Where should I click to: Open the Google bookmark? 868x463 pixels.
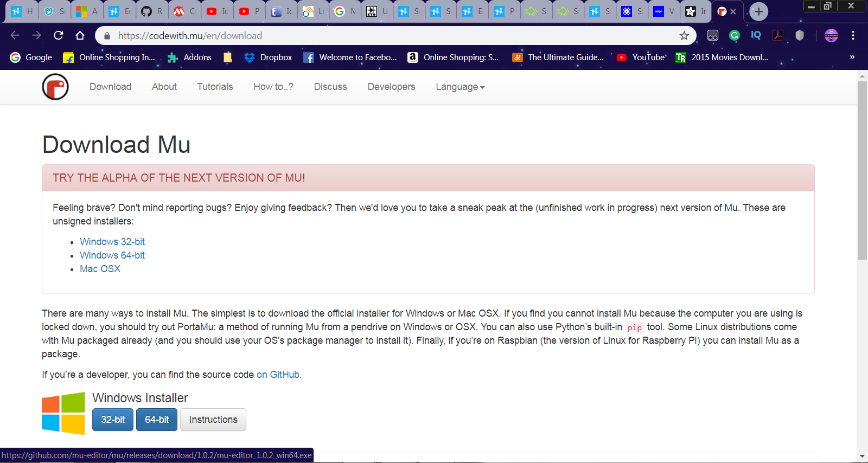click(31, 57)
